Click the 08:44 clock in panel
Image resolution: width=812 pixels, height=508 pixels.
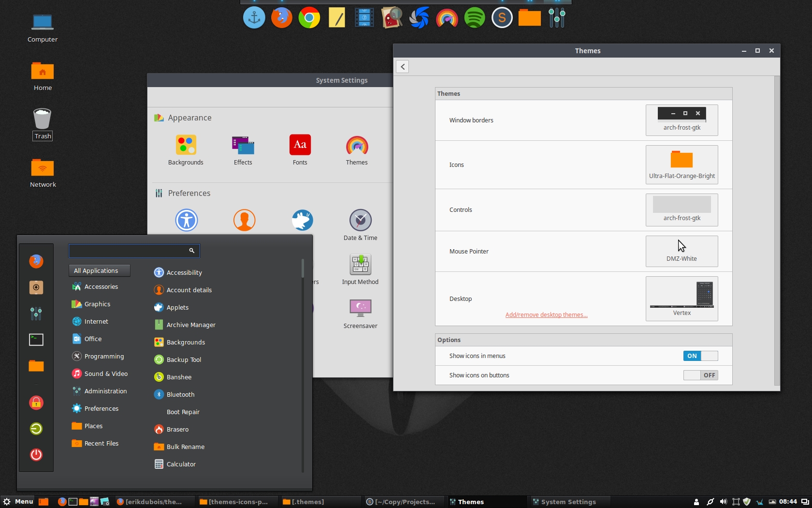(x=788, y=502)
